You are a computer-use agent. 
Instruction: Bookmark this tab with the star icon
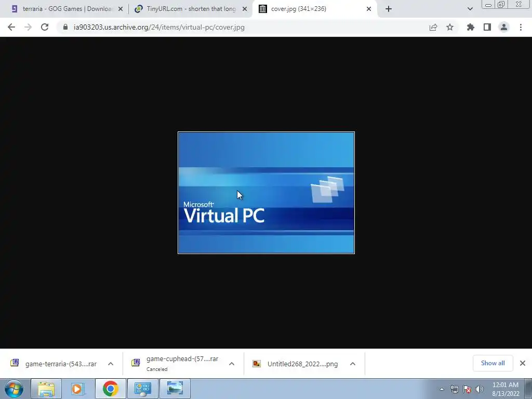coord(450,27)
